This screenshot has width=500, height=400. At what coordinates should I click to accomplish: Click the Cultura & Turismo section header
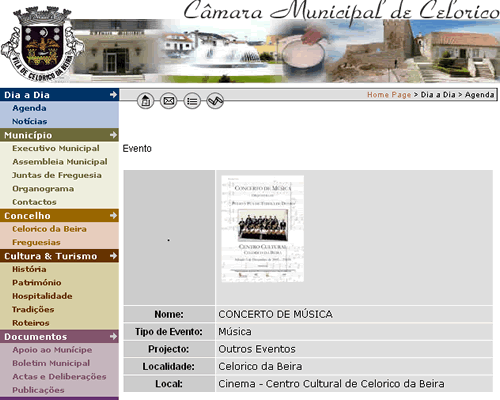tap(59, 256)
